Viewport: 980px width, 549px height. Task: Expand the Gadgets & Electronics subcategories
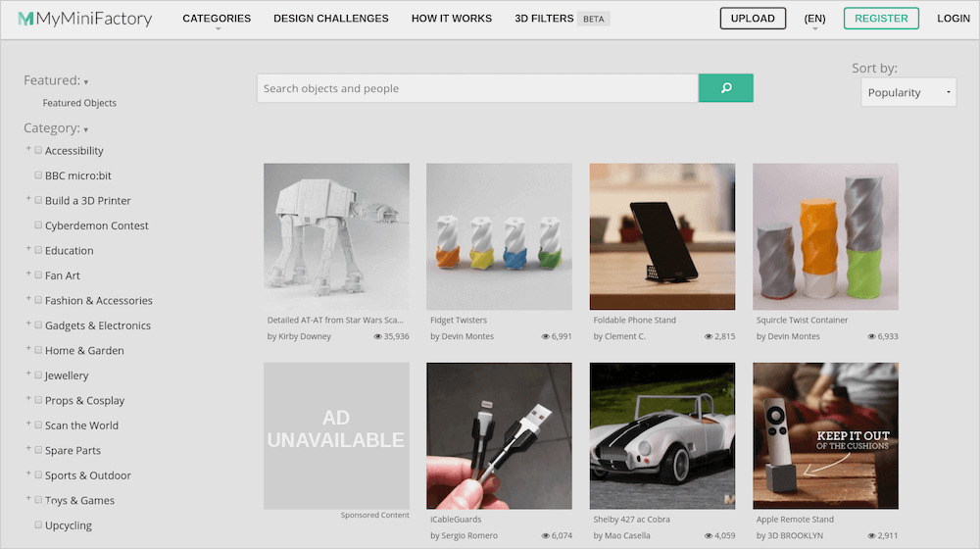(x=28, y=324)
